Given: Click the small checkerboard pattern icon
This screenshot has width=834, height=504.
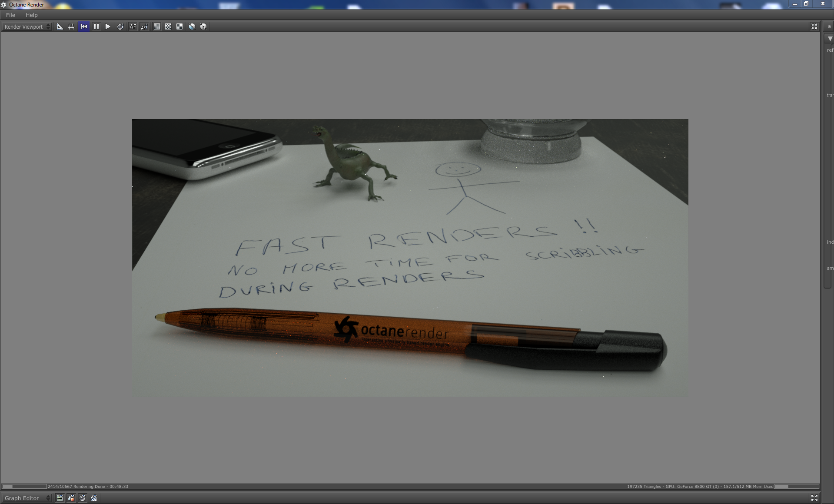Looking at the screenshot, I should coord(168,27).
